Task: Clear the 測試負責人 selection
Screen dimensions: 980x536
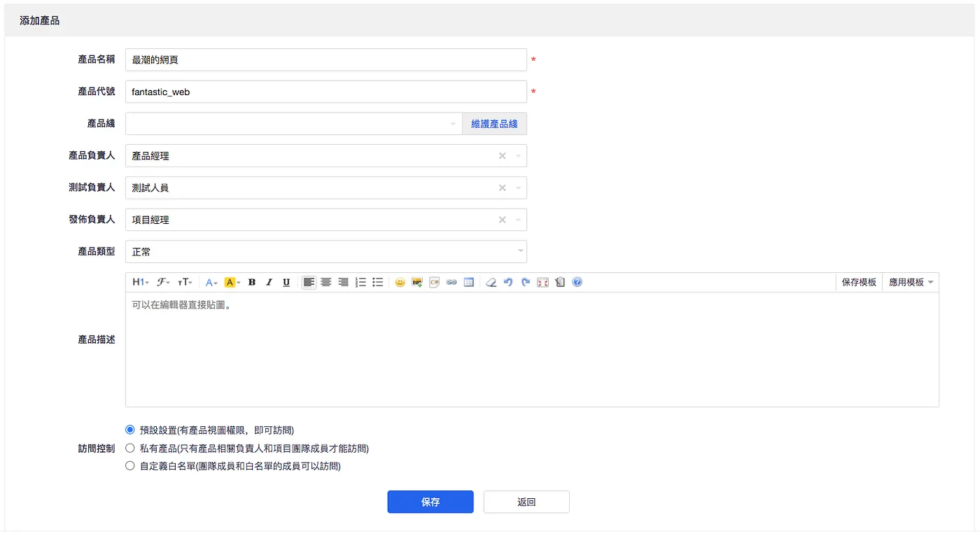Action: (502, 188)
